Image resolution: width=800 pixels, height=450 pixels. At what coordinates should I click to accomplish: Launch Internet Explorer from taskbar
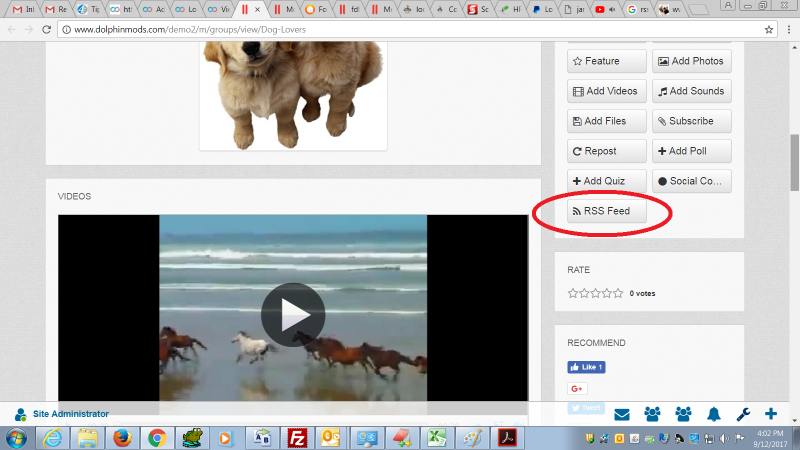53,438
